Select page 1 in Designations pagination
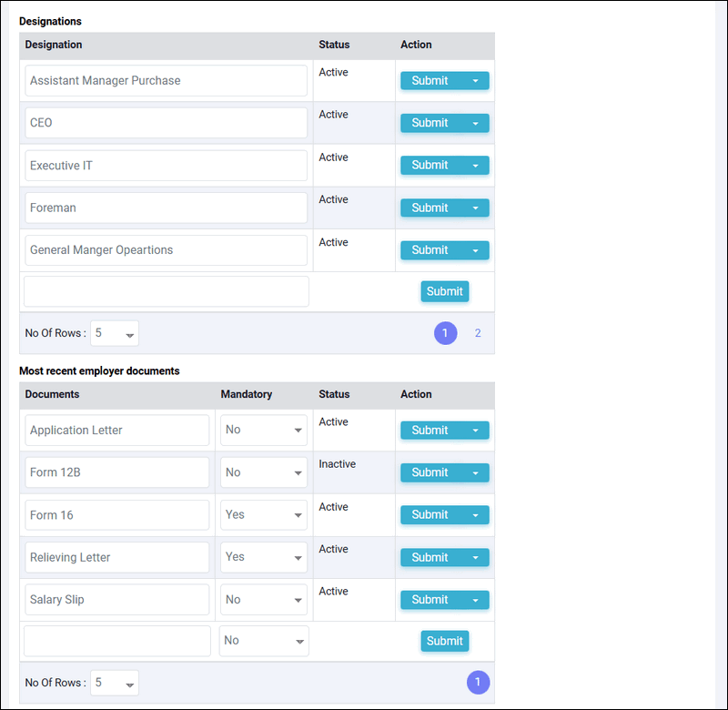This screenshot has width=728, height=710. click(445, 333)
